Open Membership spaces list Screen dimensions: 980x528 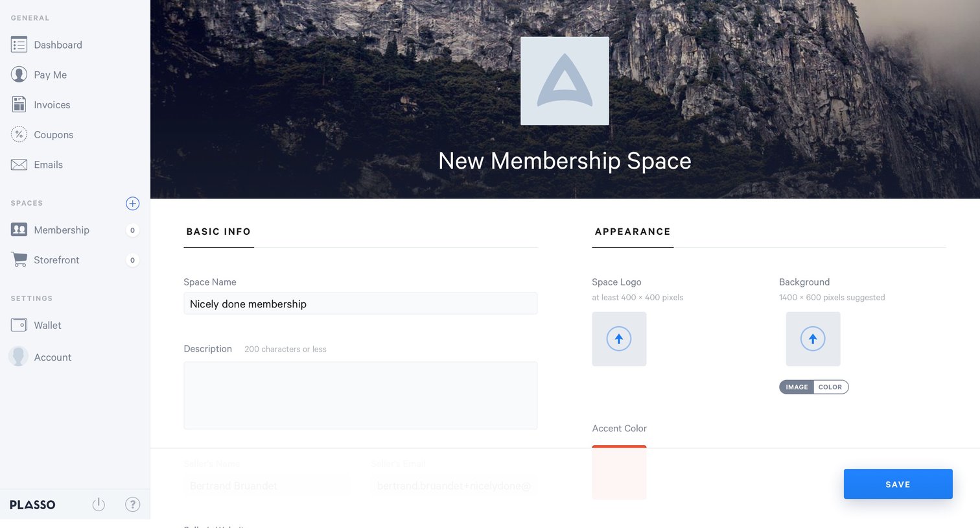[62, 230]
